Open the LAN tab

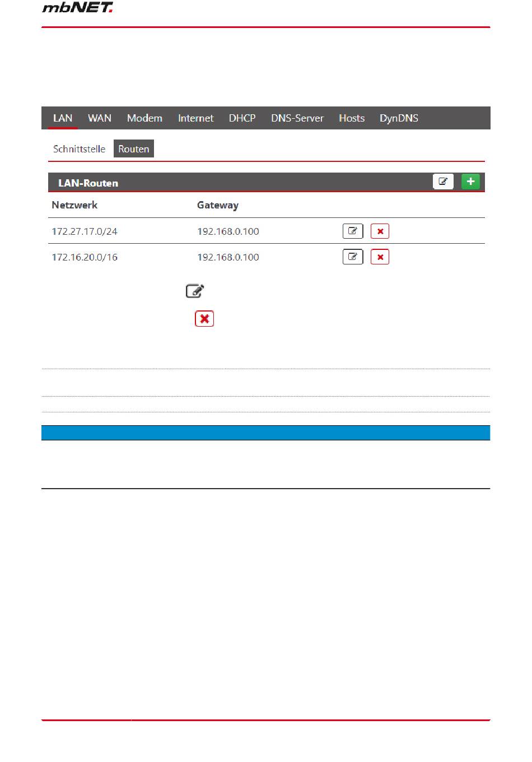click(x=63, y=118)
